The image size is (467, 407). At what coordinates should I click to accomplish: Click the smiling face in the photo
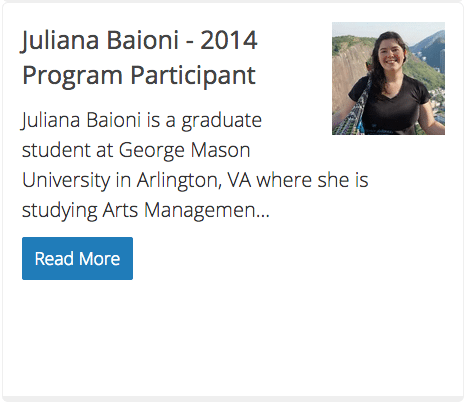click(393, 54)
